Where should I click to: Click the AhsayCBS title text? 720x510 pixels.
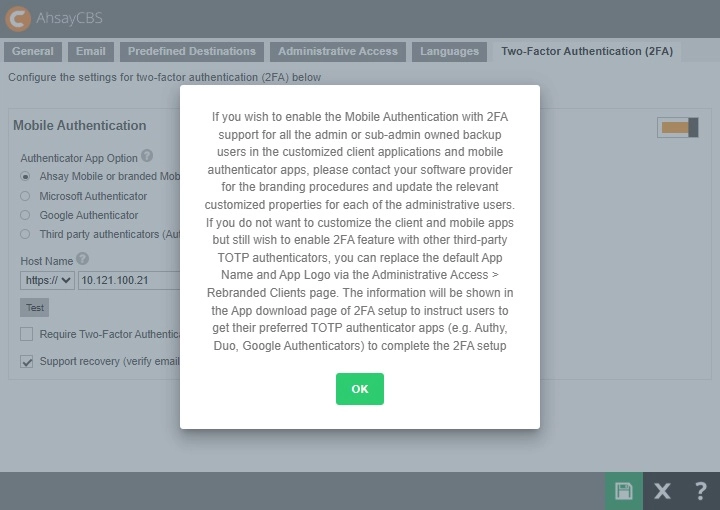coord(69,18)
